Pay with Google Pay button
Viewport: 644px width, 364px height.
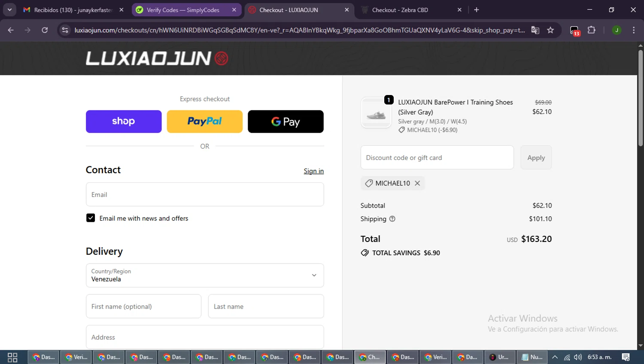[x=286, y=122]
